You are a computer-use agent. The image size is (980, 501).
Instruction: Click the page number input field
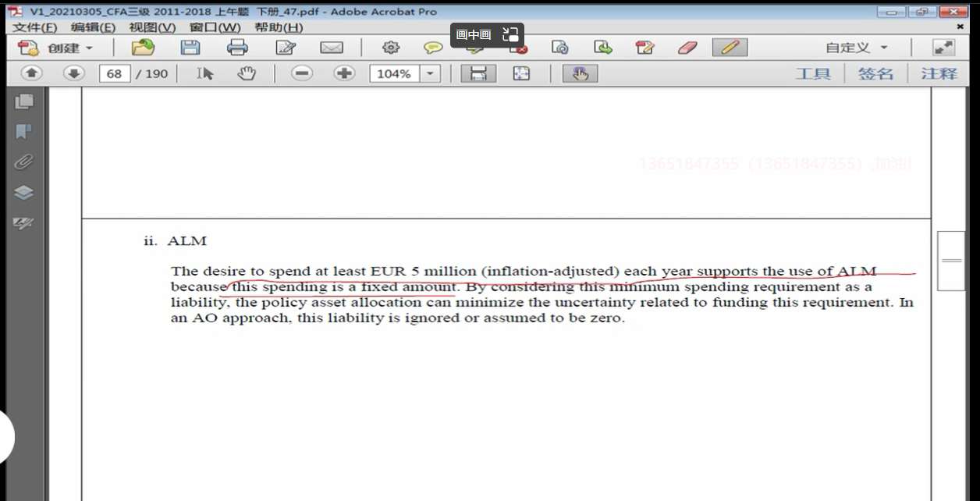pyautogui.click(x=115, y=73)
